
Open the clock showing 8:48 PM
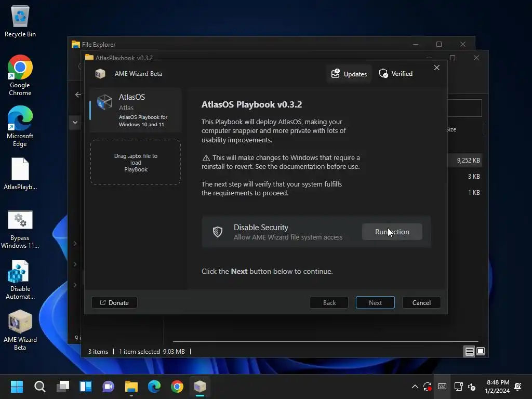pos(497,387)
